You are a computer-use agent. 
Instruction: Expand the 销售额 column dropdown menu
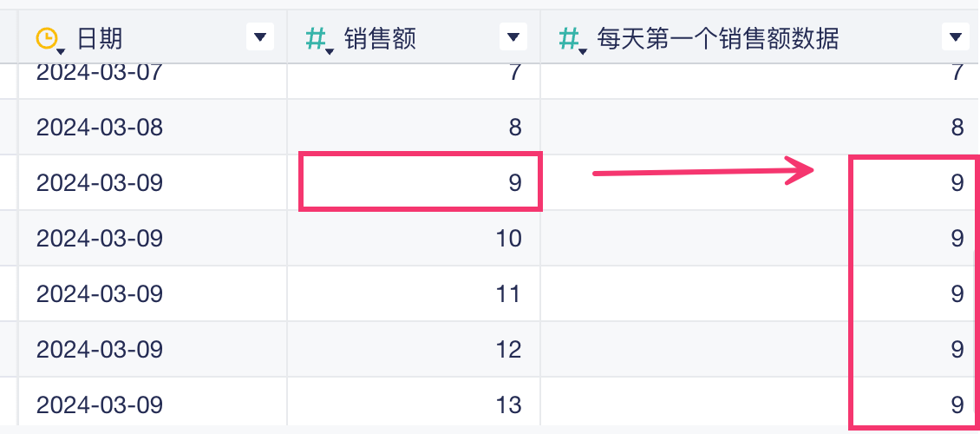pyautogui.click(x=513, y=36)
